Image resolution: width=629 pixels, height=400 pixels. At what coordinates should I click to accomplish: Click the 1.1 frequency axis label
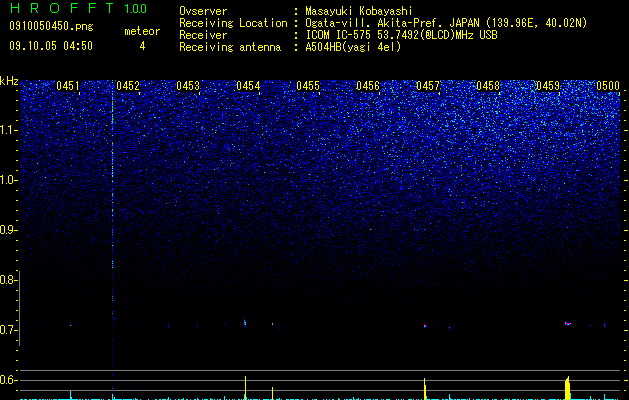(7, 130)
